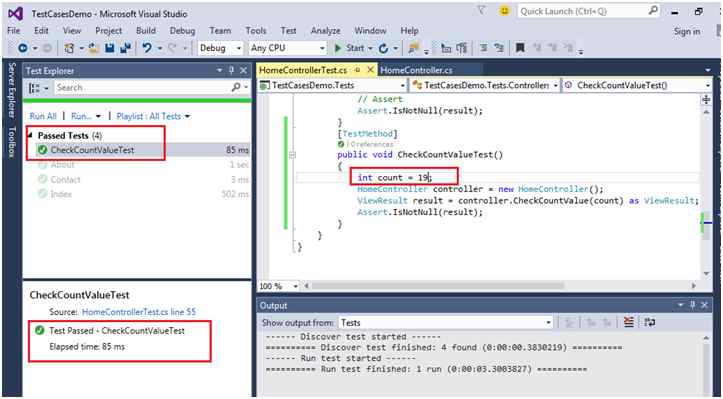The height and width of the screenshot is (399, 723).
Task: Toggle word wrap in Output panel
Action: (x=650, y=322)
